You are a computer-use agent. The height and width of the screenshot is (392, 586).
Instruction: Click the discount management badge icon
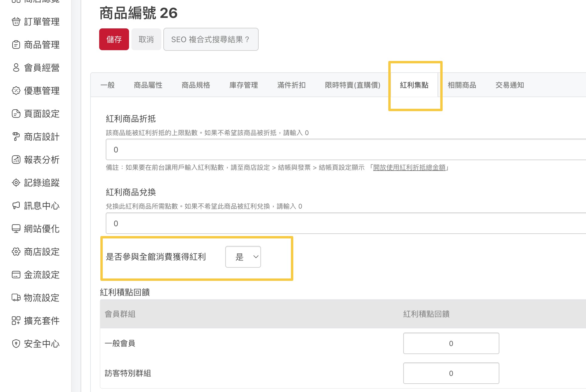click(x=16, y=91)
